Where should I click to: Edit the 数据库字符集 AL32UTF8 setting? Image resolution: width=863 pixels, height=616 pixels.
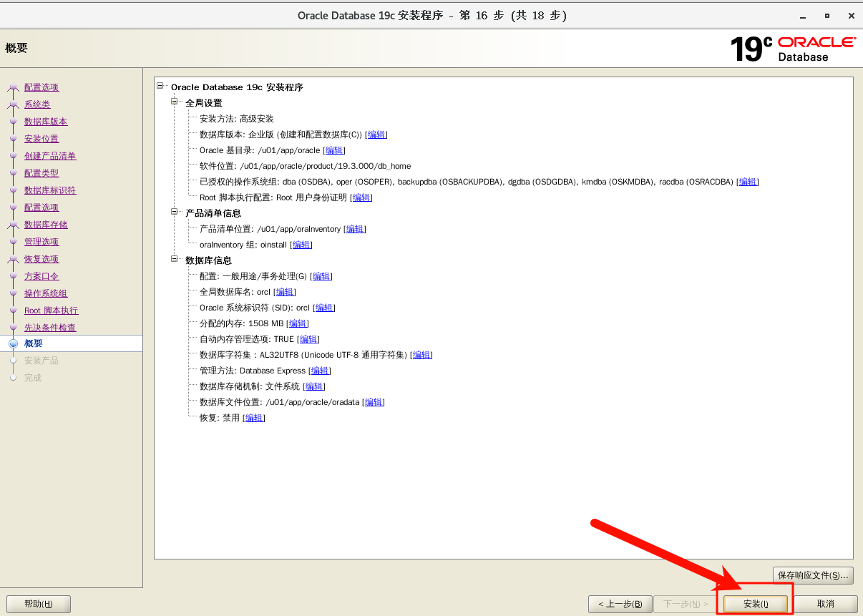click(421, 355)
